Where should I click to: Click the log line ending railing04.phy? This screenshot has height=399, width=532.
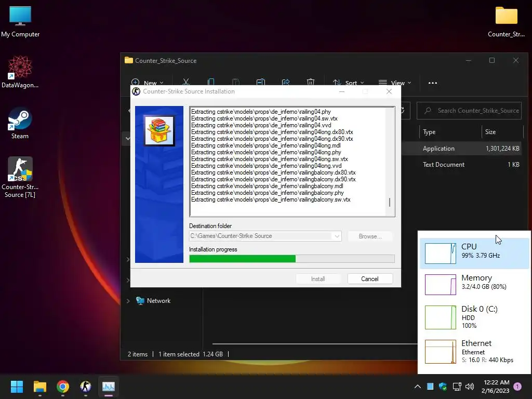click(x=261, y=112)
